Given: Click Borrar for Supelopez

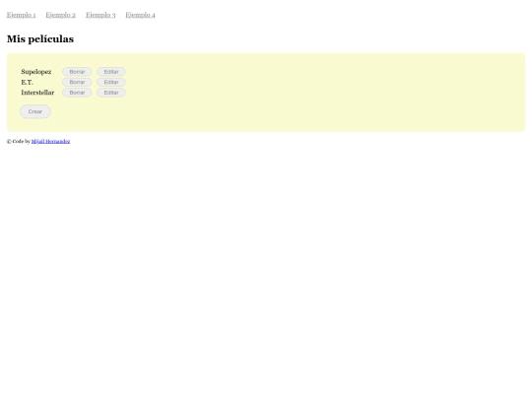Looking at the screenshot, I should (77, 72).
